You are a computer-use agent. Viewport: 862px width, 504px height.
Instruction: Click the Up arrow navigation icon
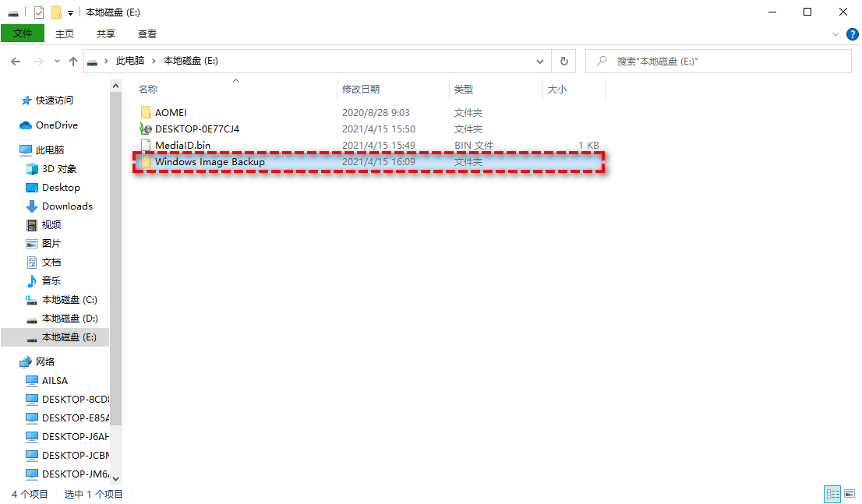(x=73, y=61)
